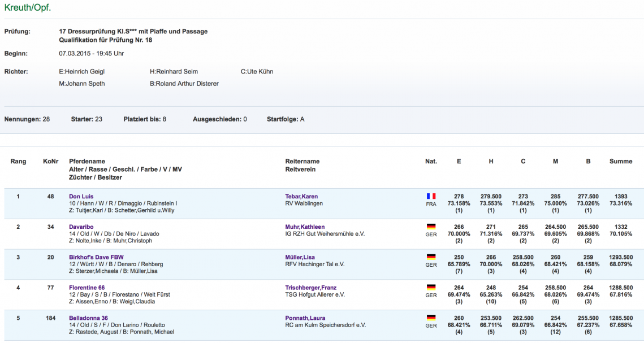644x343 pixels.
Task: Click the Rang column header
Action: coord(18,162)
